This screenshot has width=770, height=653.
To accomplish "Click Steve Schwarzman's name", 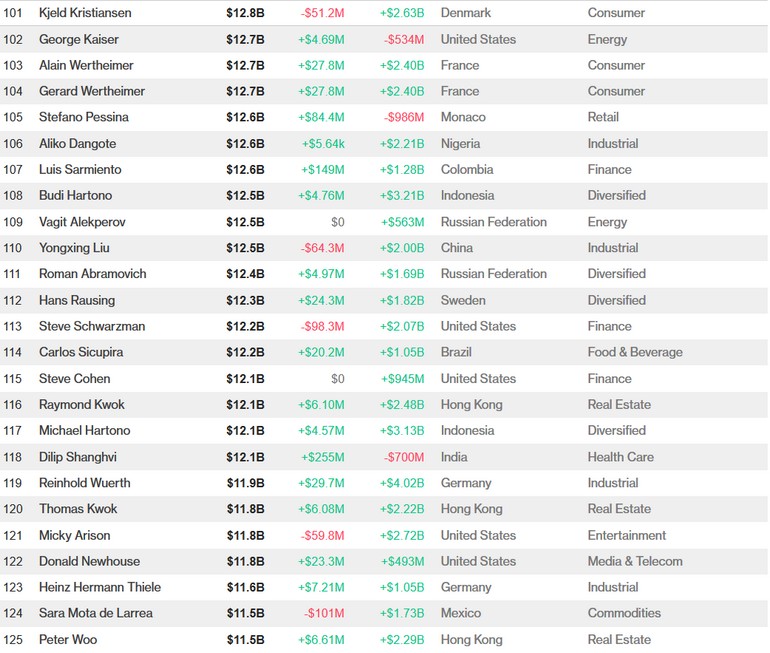I will [92, 326].
